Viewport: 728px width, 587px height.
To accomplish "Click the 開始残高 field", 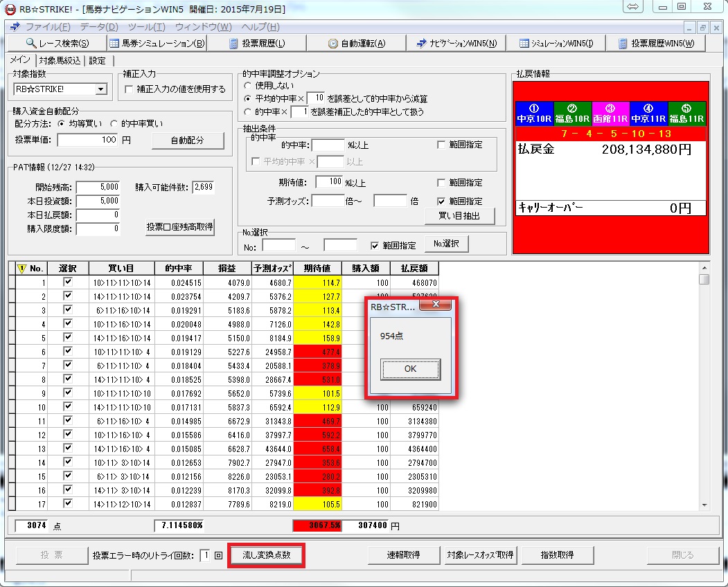I will coord(98,187).
